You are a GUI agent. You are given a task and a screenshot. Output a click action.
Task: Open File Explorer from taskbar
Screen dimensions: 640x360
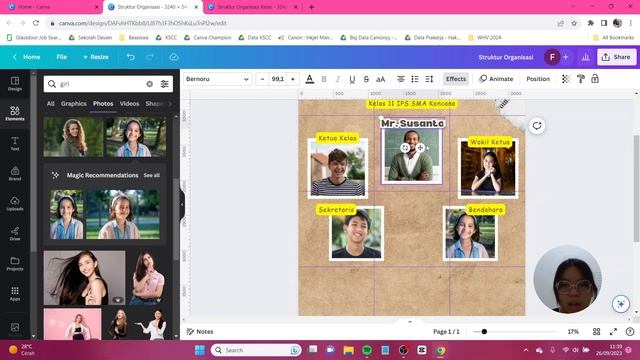tap(348, 350)
